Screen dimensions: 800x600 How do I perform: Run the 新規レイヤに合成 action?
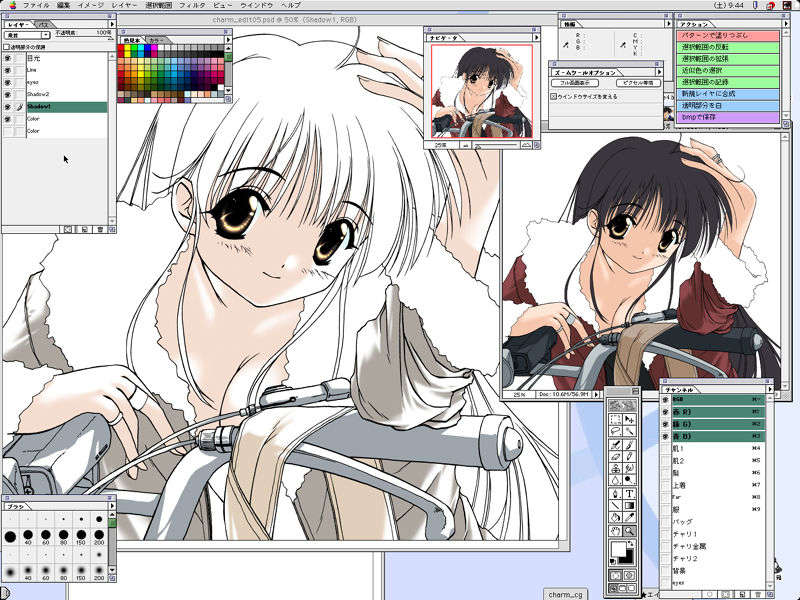728,94
